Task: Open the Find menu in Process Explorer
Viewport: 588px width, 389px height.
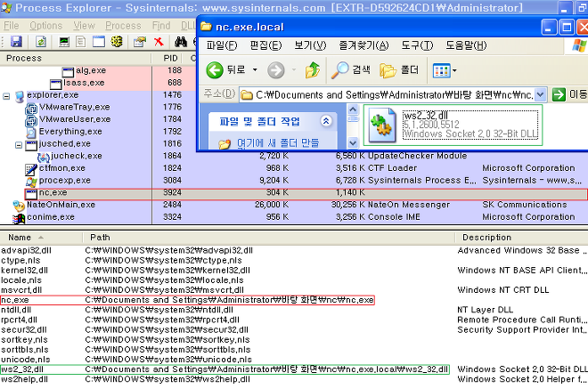Action: click(x=161, y=26)
